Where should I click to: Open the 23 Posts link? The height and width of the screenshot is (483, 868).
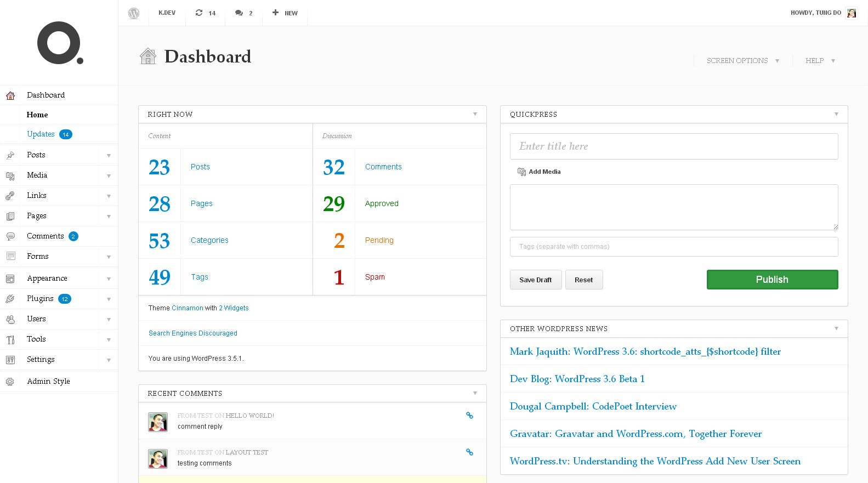(x=200, y=167)
